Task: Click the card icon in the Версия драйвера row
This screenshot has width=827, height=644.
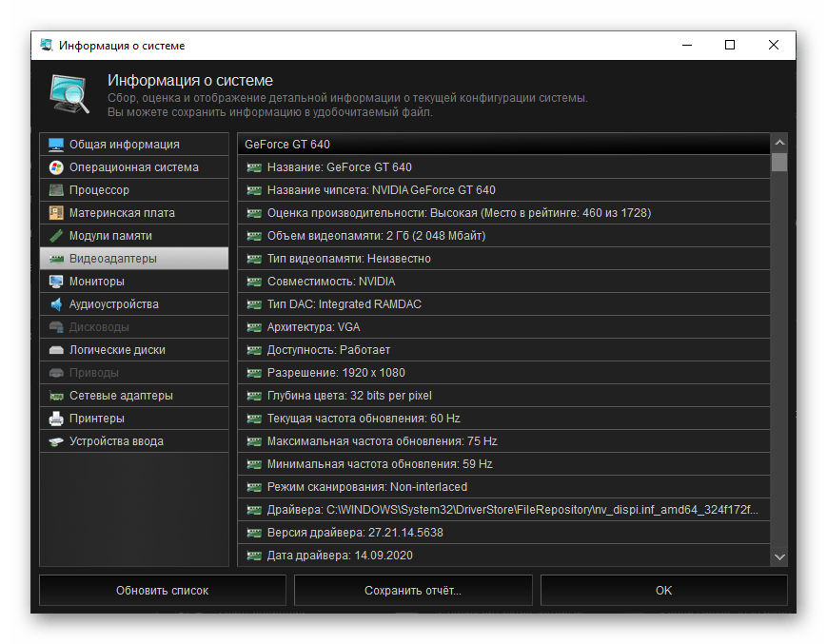Action: tap(254, 533)
